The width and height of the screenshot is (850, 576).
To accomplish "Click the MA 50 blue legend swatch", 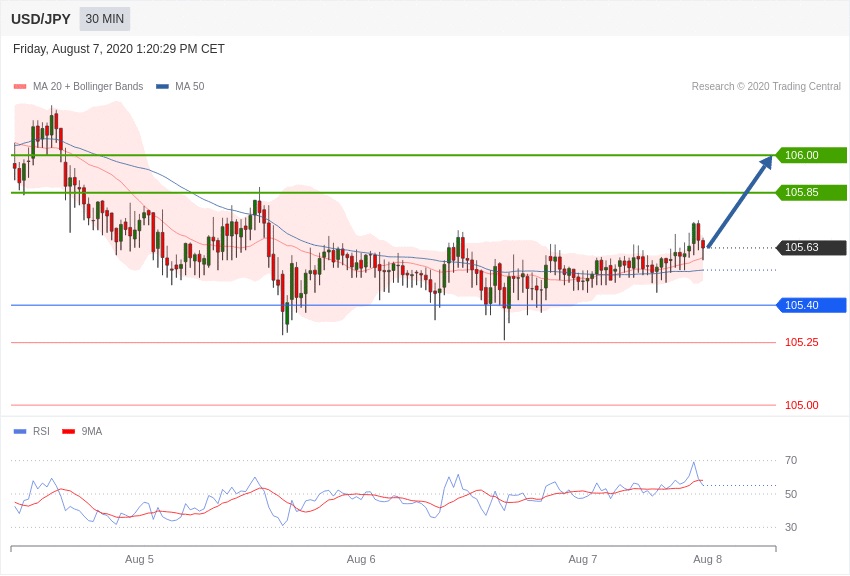I will pyautogui.click(x=162, y=87).
